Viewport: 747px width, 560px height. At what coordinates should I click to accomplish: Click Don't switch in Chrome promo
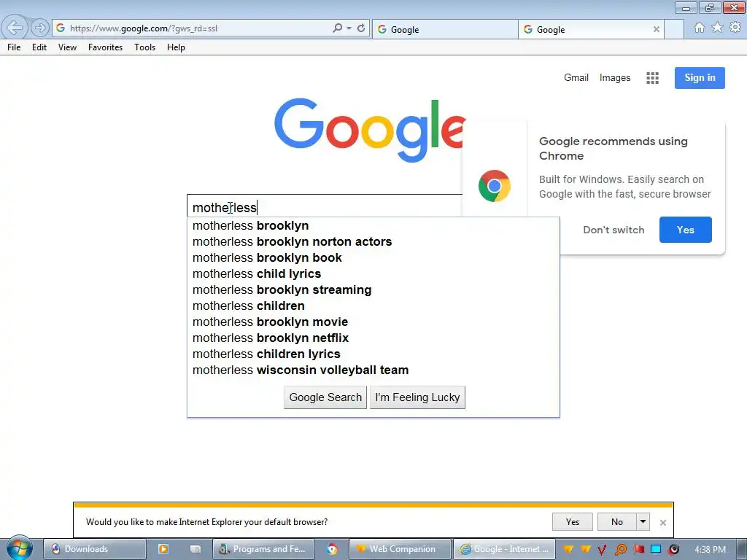point(614,230)
